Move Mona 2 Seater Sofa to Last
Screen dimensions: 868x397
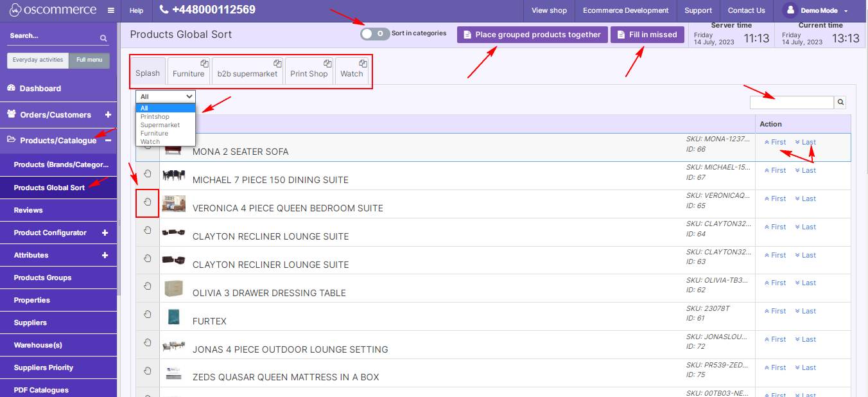tap(805, 142)
